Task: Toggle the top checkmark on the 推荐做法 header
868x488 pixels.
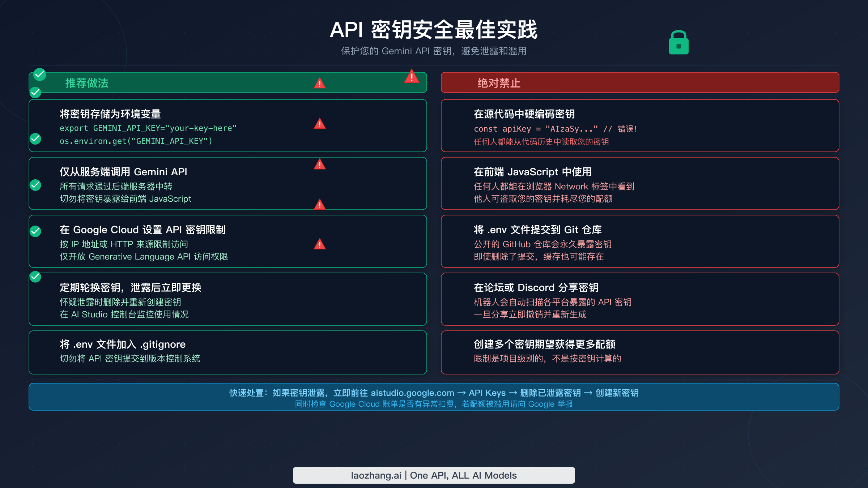Action: [40, 74]
